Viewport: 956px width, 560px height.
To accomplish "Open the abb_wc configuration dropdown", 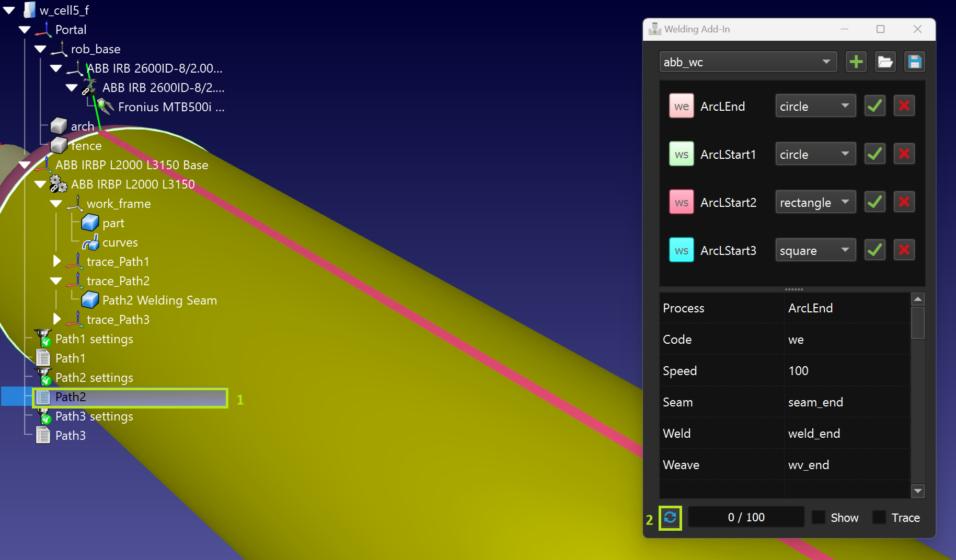I will [748, 62].
